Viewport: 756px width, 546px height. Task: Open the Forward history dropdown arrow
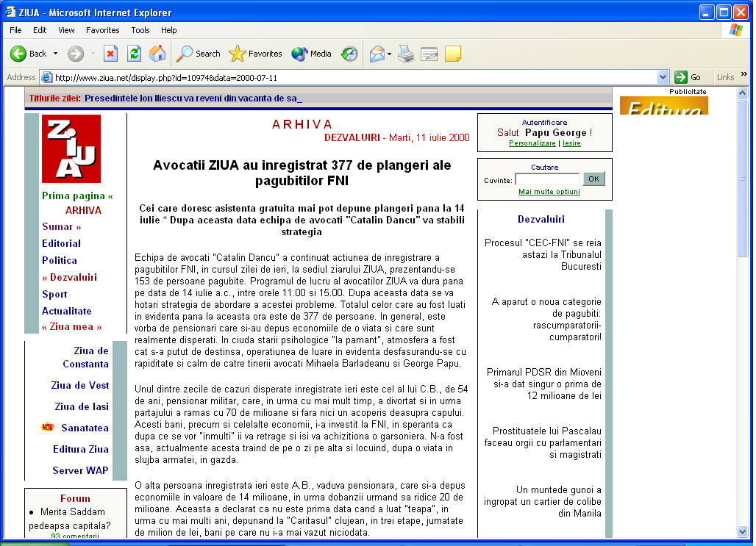(93, 54)
